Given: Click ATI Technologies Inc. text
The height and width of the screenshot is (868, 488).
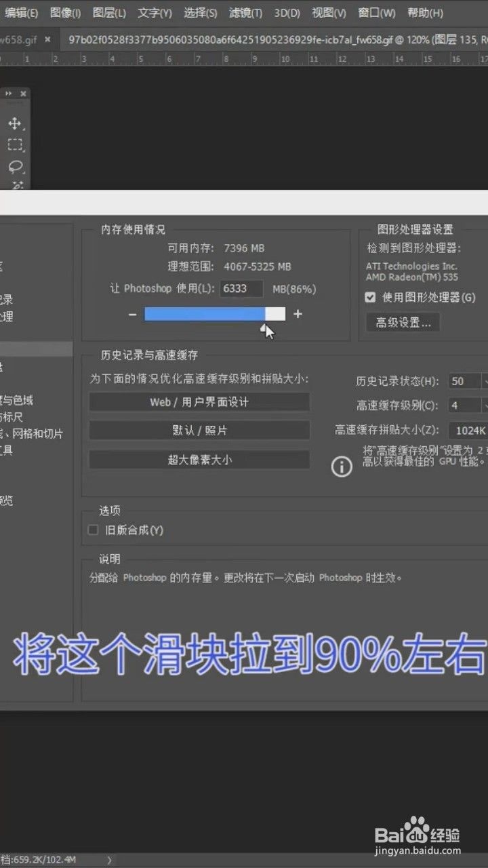Looking at the screenshot, I should (411, 267).
